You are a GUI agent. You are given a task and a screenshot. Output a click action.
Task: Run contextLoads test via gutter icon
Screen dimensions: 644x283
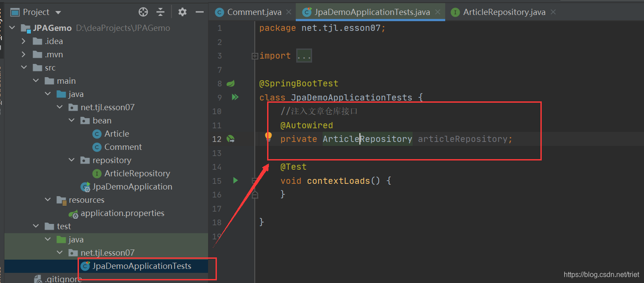pos(235,180)
